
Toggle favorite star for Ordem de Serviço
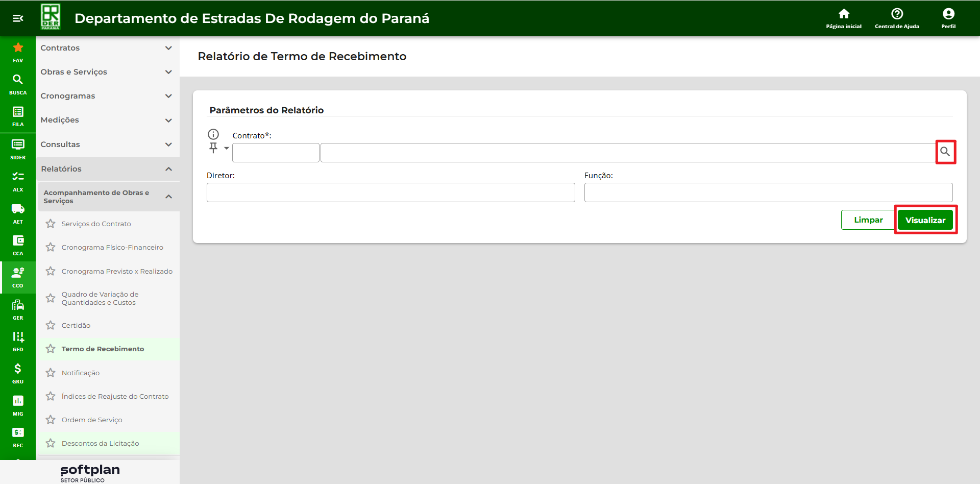[51, 420]
